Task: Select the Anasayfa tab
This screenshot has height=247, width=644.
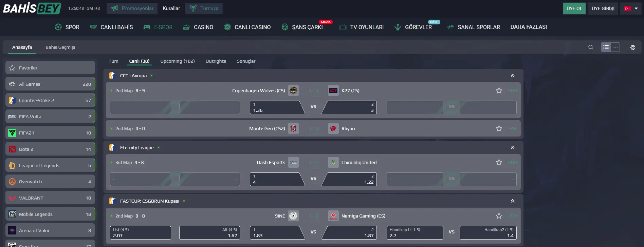Action: pyautogui.click(x=22, y=47)
